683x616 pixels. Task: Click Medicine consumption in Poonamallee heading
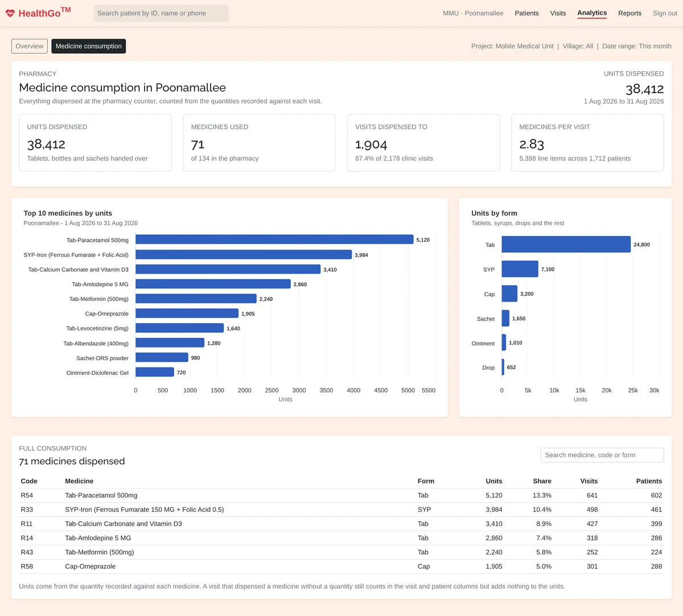click(122, 88)
